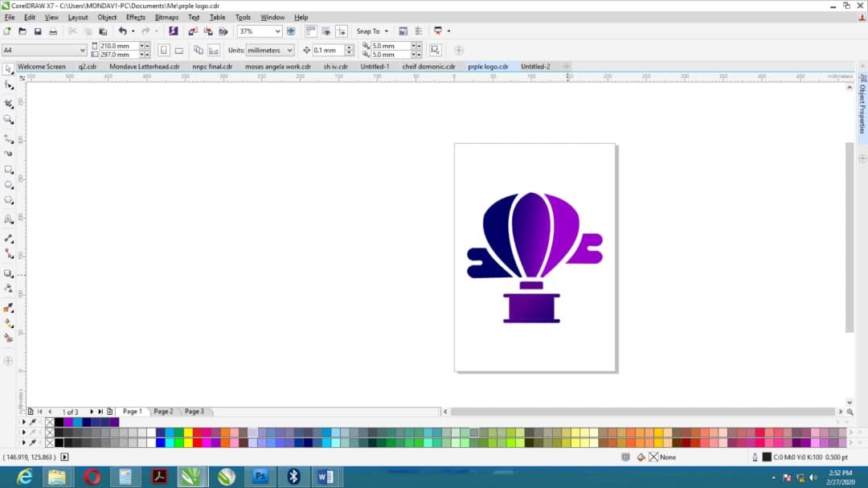Image resolution: width=868 pixels, height=488 pixels.
Task: Click the next page navigation arrow
Action: pos(92,412)
